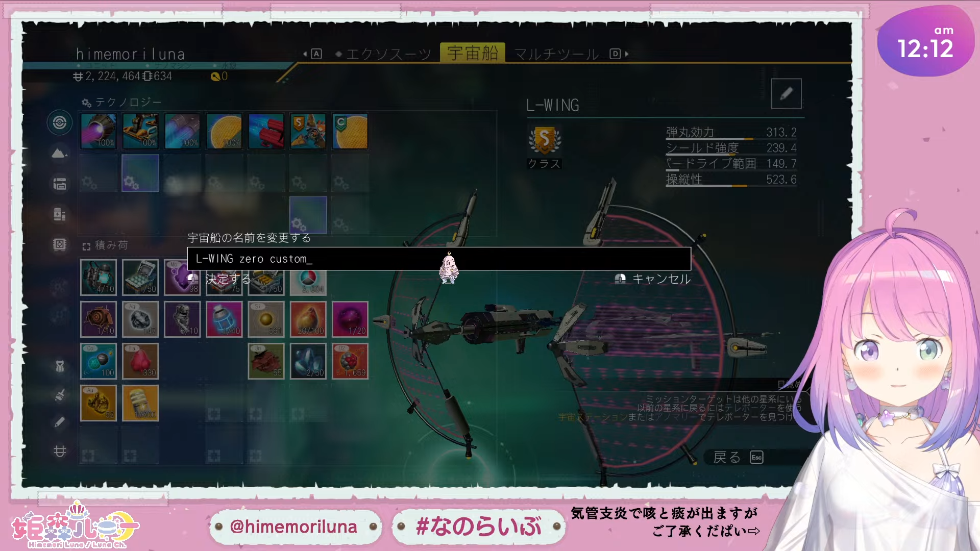980x551 pixels.
Task: Open the square microchip sidebar icon
Action: [x=60, y=244]
